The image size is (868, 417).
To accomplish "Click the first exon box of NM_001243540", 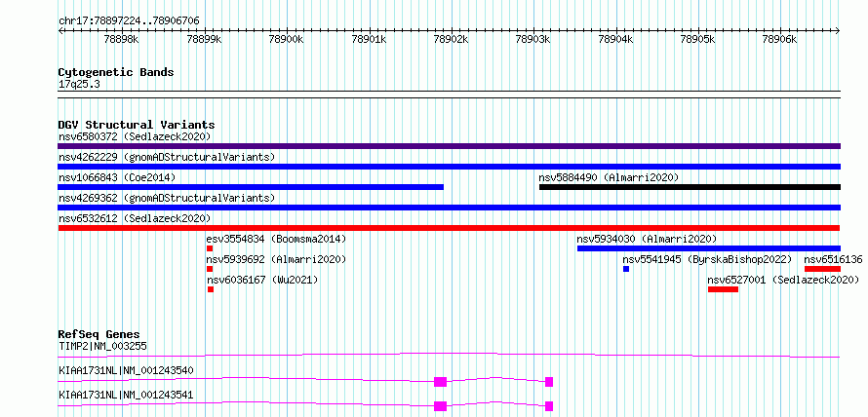I will click(x=441, y=382).
